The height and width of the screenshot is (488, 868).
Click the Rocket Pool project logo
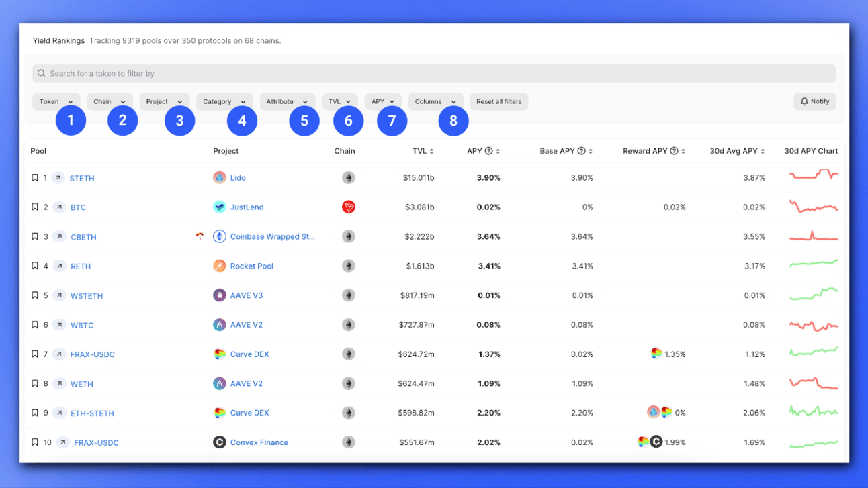(219, 266)
